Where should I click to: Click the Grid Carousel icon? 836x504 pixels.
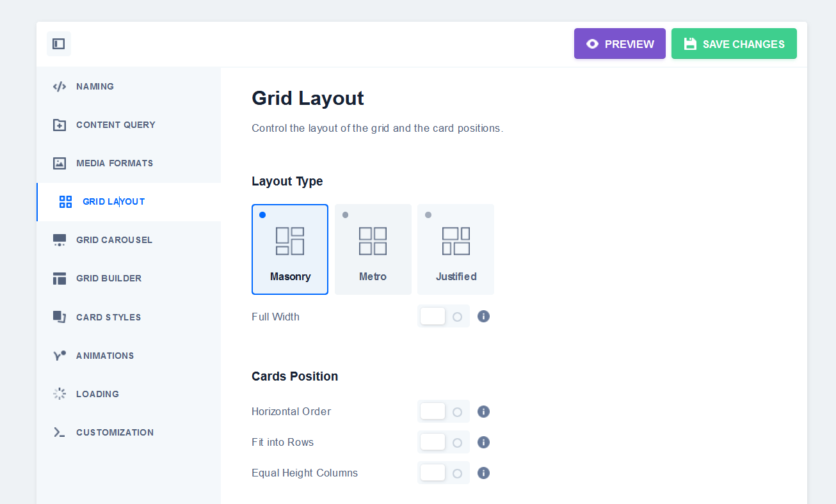[x=60, y=240]
